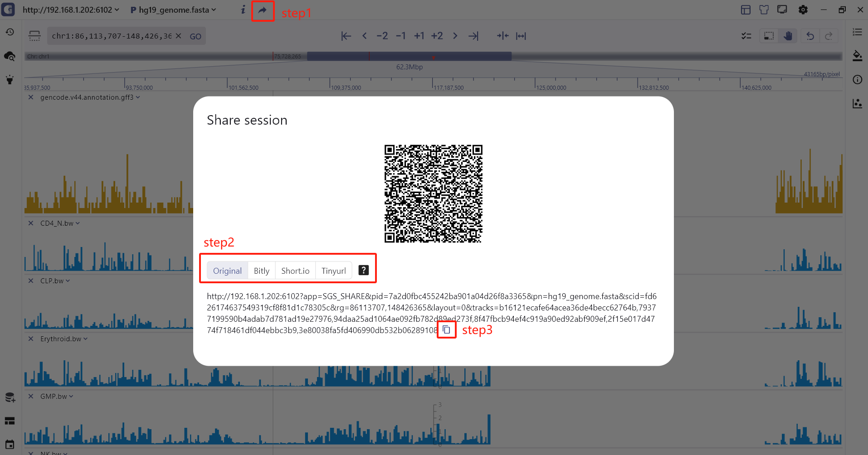Remove the Erythroid.bw track
Image resolution: width=868 pixels, height=455 pixels.
coord(31,339)
